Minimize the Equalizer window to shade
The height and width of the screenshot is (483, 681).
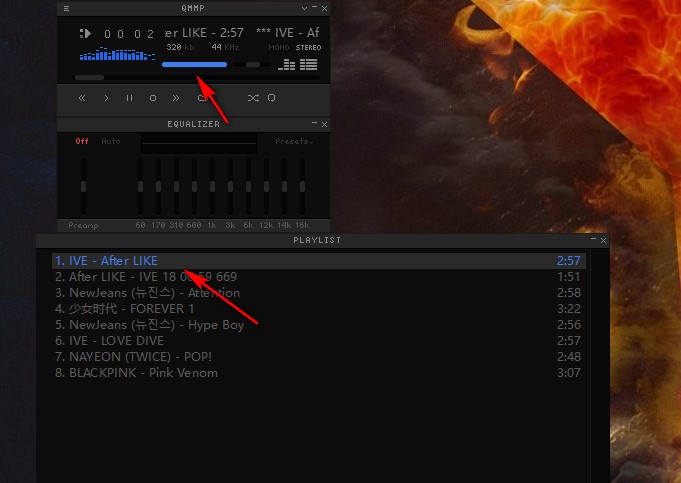(x=314, y=124)
